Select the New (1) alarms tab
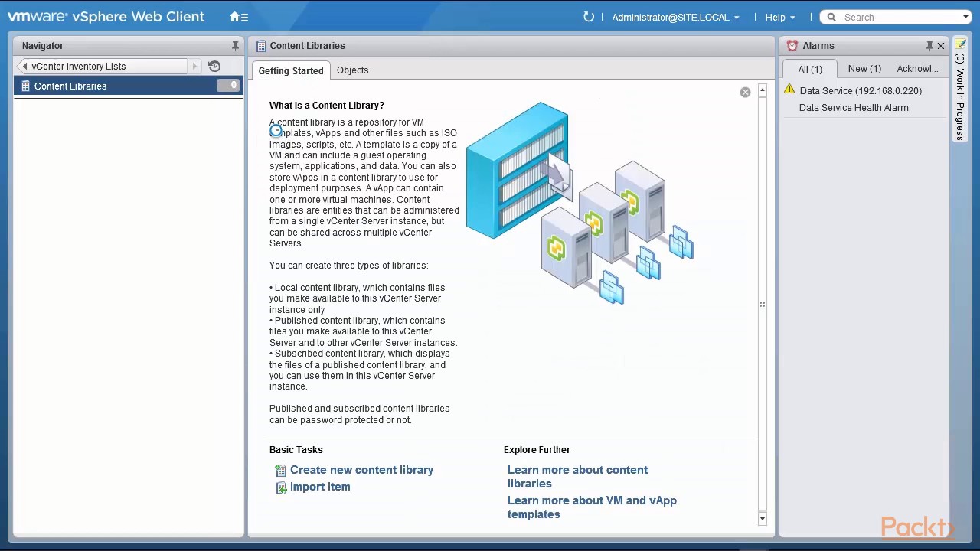Screen dimensions: 980x551 (x=864, y=69)
